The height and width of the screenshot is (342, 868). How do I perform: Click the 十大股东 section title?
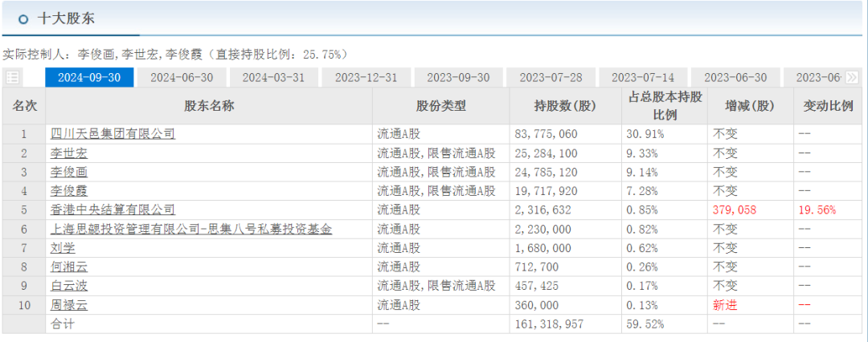(66, 18)
